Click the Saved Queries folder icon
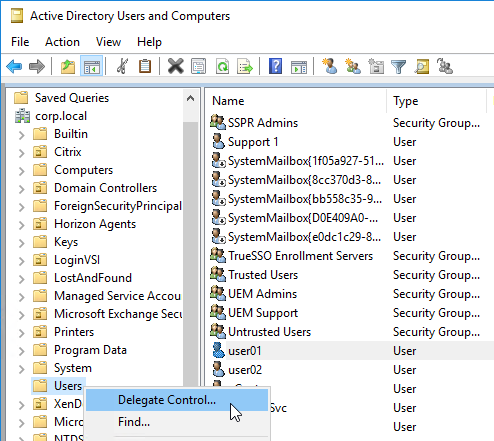 (x=21, y=98)
